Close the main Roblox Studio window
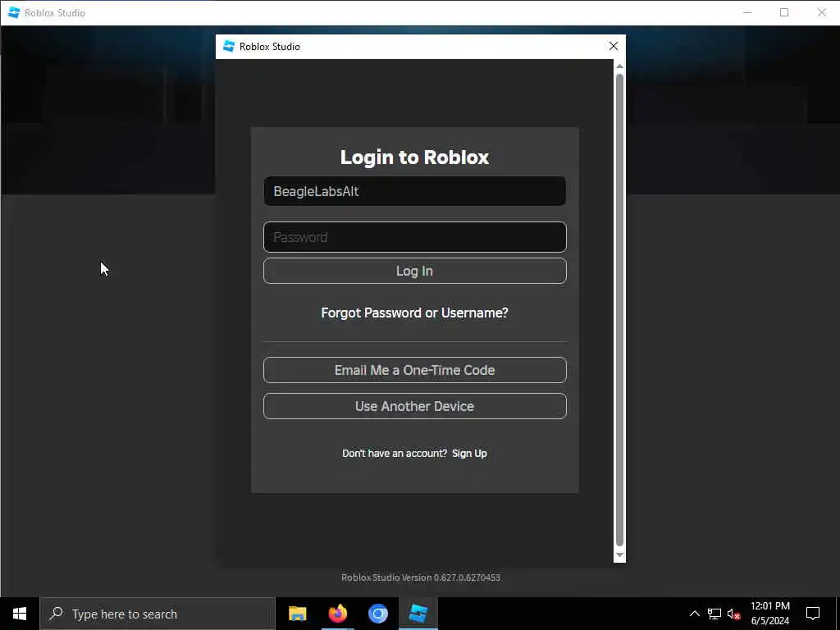 tap(821, 12)
